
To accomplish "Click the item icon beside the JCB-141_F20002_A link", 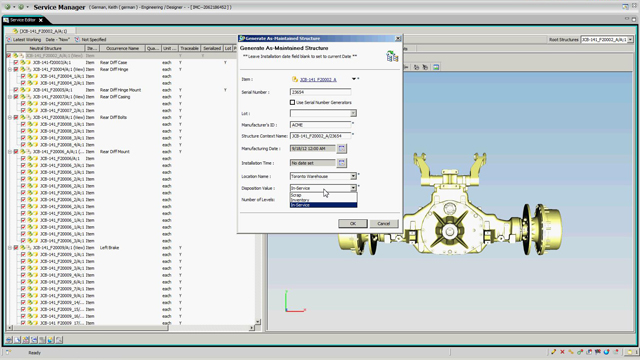I will pyautogui.click(x=295, y=79).
